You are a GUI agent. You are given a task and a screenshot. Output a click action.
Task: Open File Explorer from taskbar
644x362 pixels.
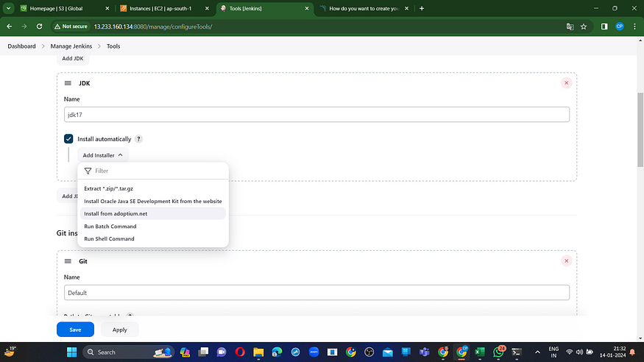(x=258, y=352)
